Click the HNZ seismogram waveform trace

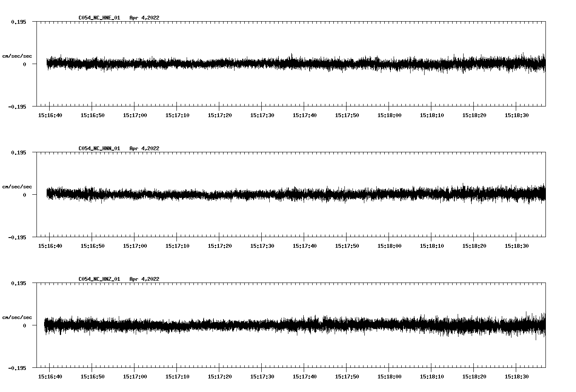tap(295, 325)
